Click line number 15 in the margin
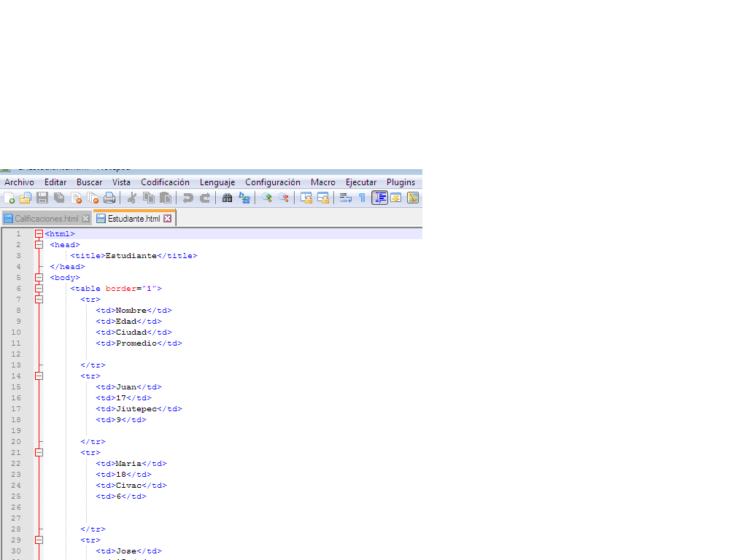 click(18, 386)
